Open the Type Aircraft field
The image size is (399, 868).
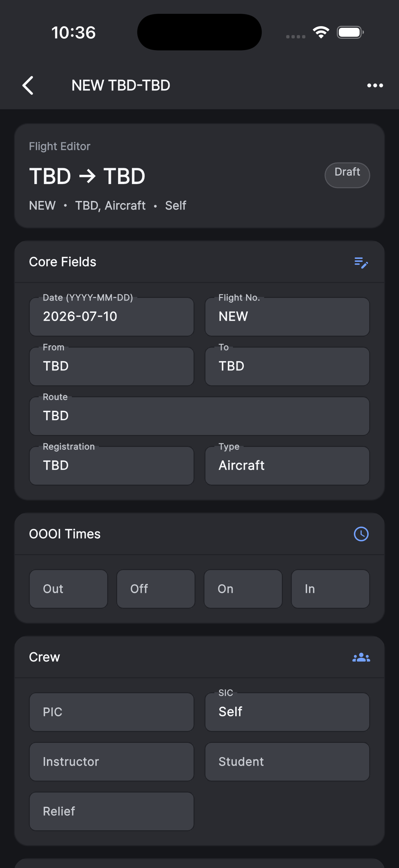[287, 466]
